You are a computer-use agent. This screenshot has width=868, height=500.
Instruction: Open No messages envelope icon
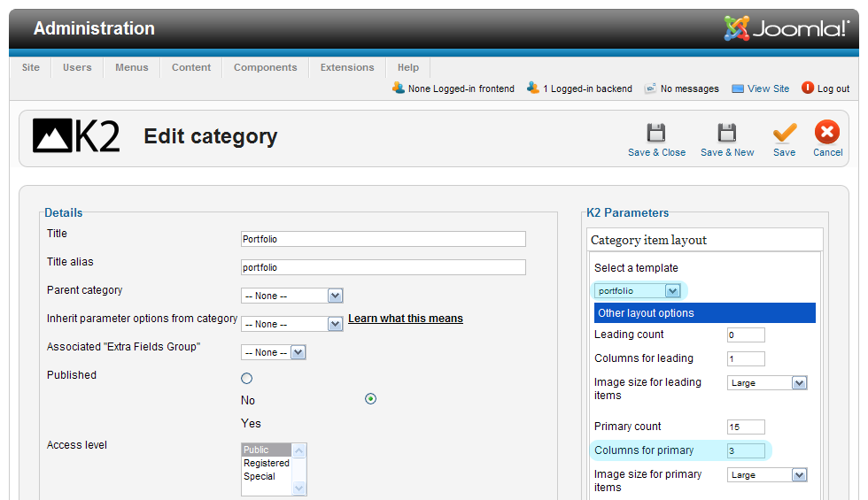click(650, 88)
